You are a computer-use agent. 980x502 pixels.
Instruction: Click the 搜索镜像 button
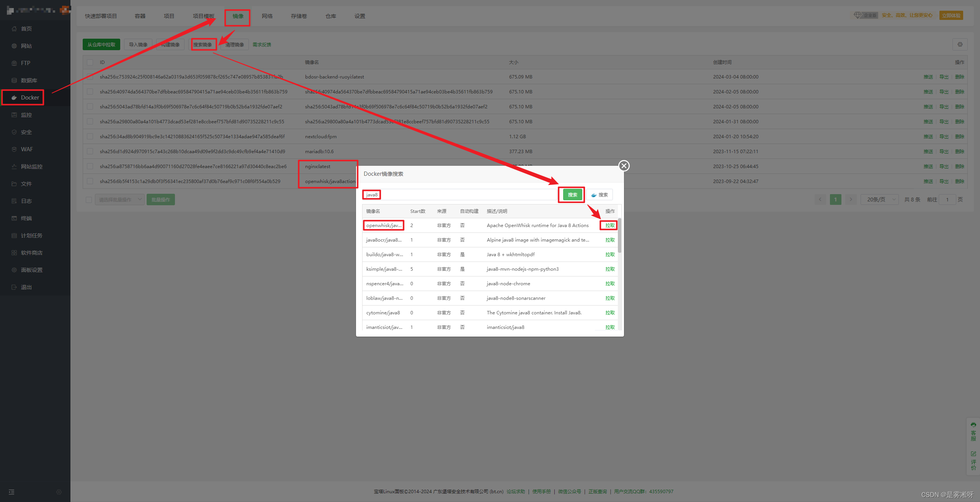(x=203, y=45)
